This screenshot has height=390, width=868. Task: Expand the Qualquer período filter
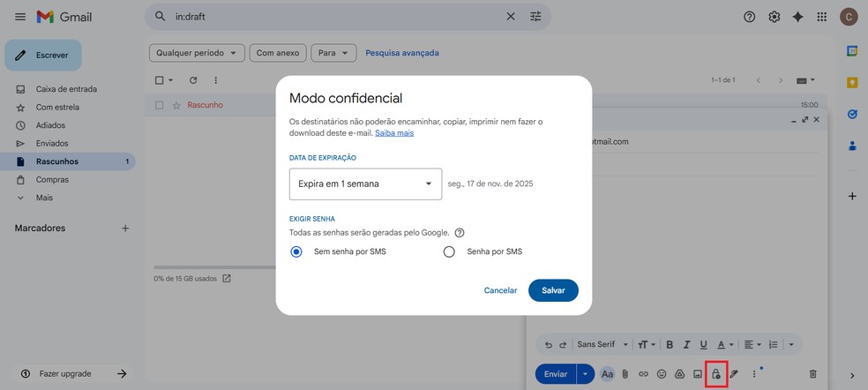[x=197, y=53]
